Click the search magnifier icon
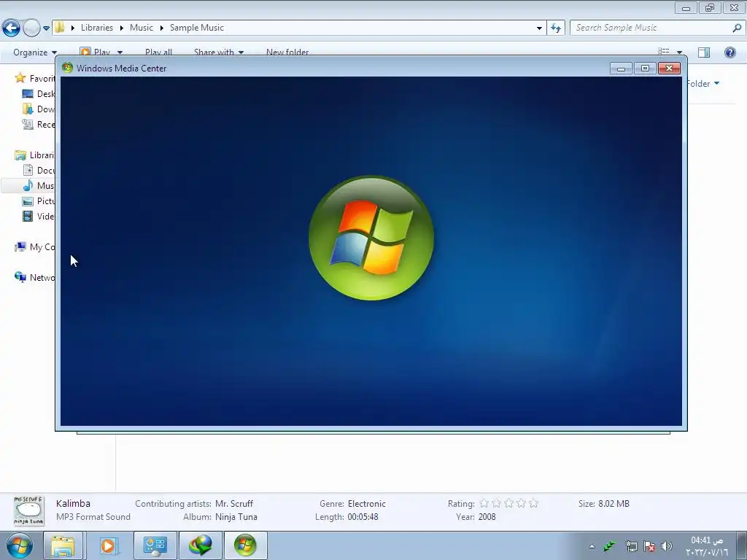This screenshot has height=560, width=747. click(737, 28)
